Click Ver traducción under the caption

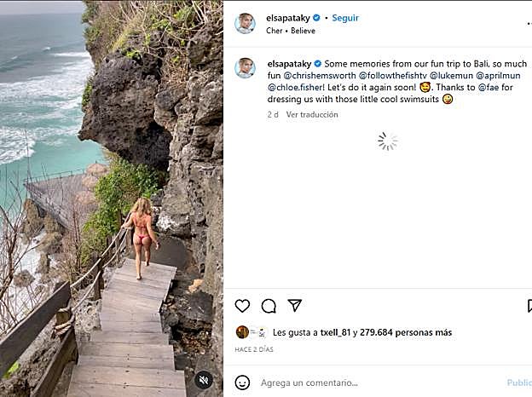tap(312, 115)
